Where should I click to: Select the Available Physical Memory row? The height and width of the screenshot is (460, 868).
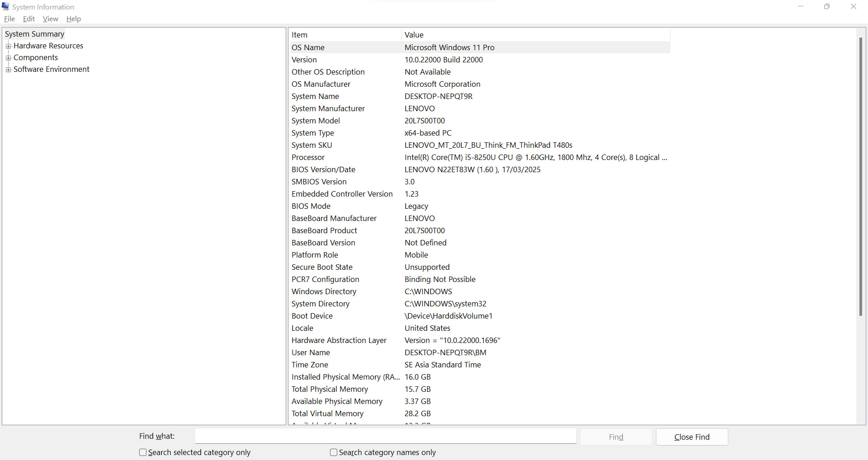tap(480, 401)
